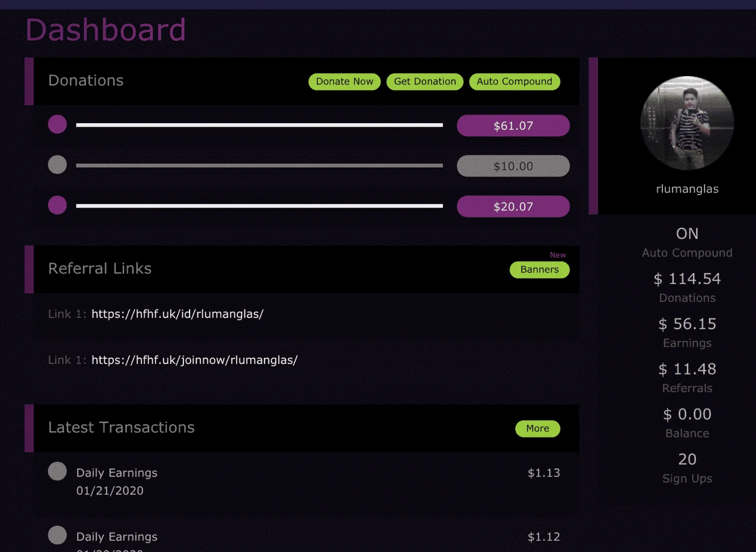Click the white progress bar for $61.07
Screen dimensions: 756x552
pyautogui.click(x=259, y=125)
